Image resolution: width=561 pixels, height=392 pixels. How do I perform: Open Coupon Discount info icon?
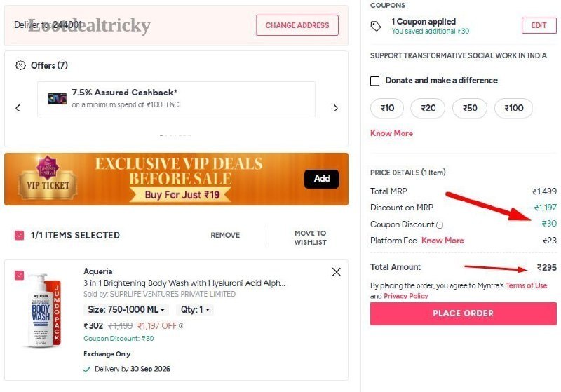(x=440, y=225)
